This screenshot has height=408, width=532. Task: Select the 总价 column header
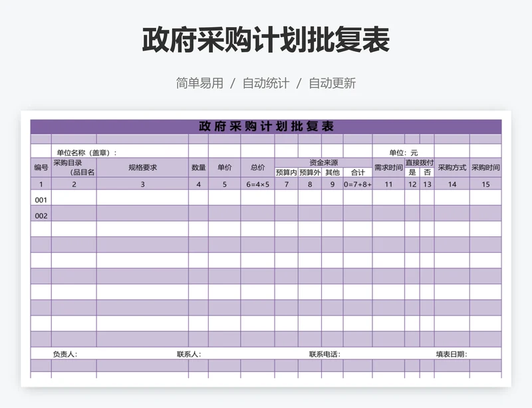258,168
